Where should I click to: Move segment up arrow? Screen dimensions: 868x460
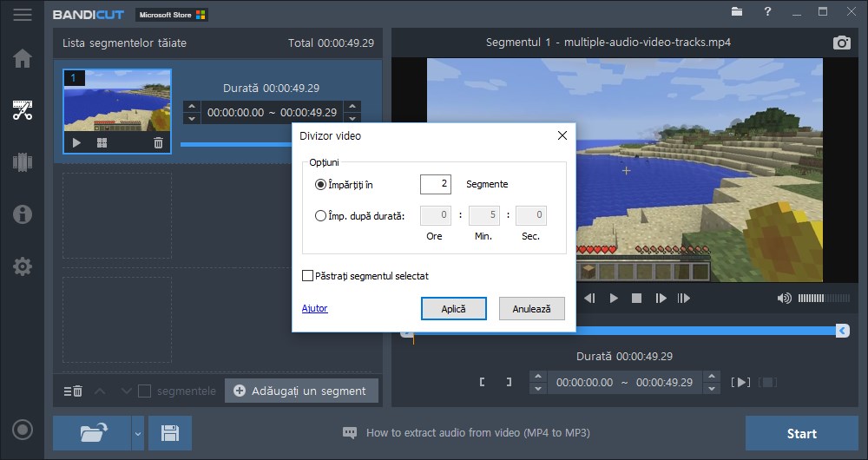click(x=100, y=391)
